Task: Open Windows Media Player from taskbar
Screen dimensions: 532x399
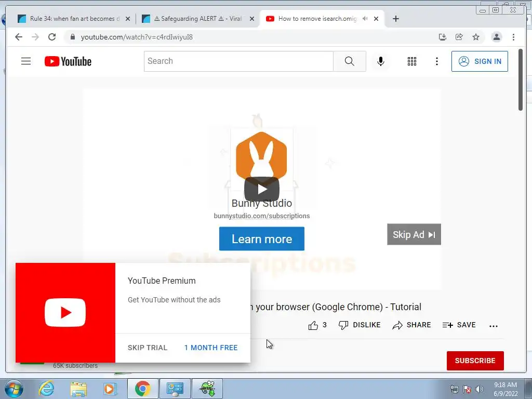Action: 110,389
